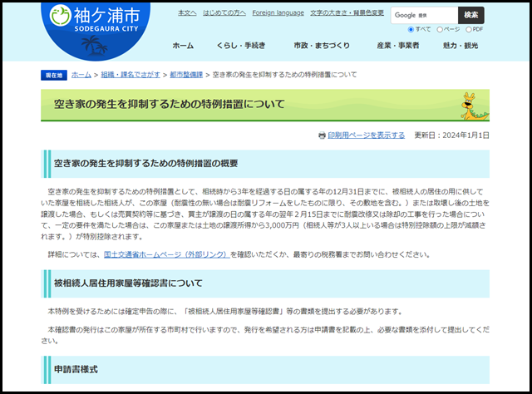The width and height of the screenshot is (532, 394).
Task: Open the くらし・手続き menu
Action: pos(241,46)
